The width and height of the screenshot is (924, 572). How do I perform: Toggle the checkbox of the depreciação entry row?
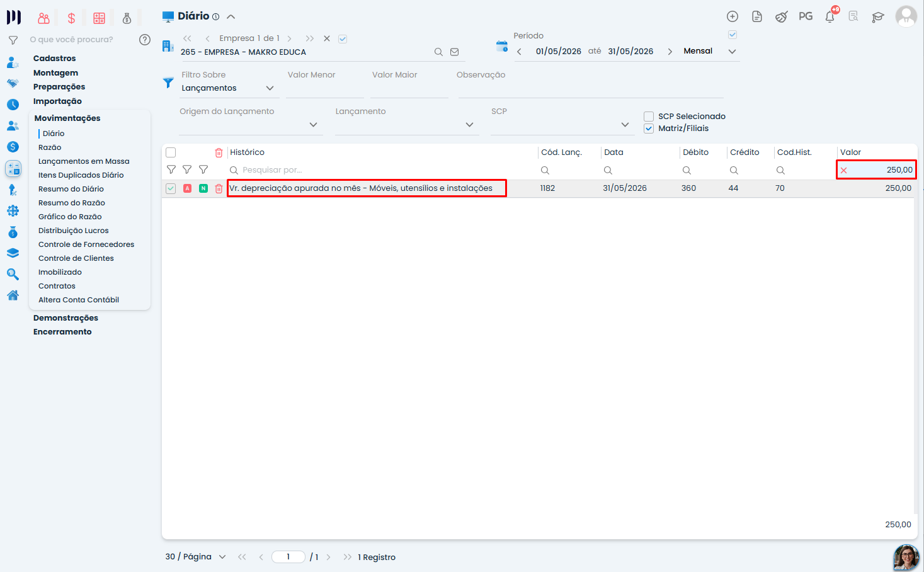point(171,188)
